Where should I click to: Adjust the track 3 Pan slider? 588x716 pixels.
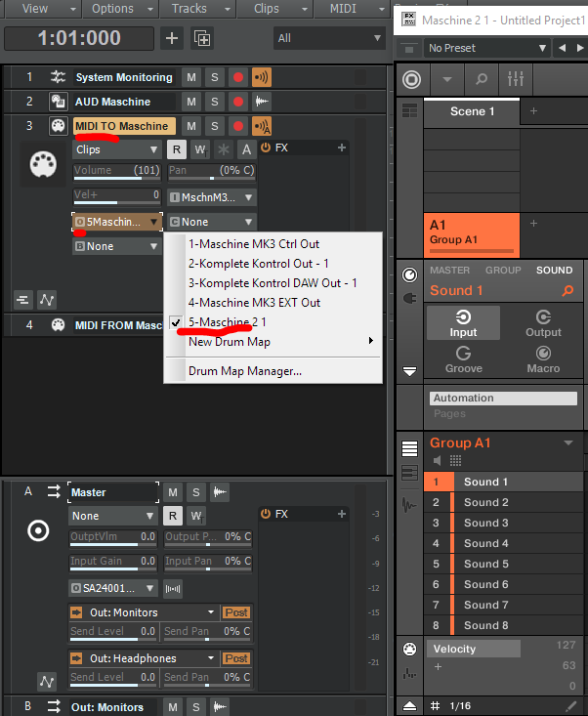211,172
